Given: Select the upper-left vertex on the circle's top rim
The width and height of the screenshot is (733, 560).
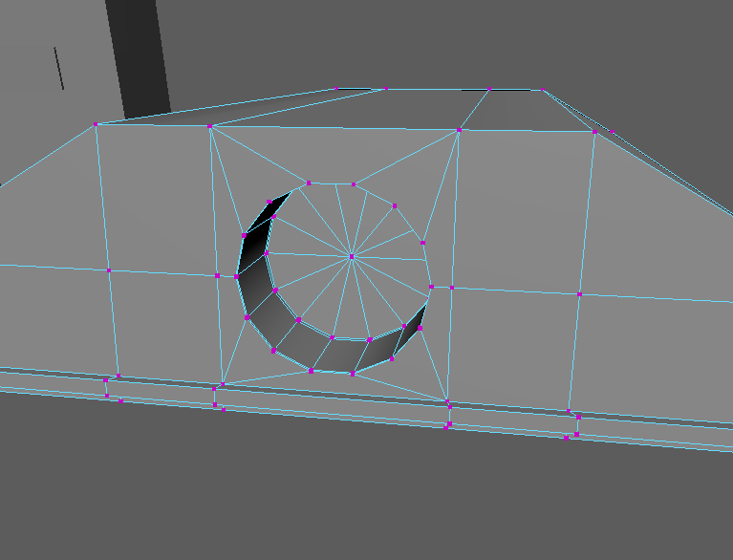Looking at the screenshot, I should [309, 183].
